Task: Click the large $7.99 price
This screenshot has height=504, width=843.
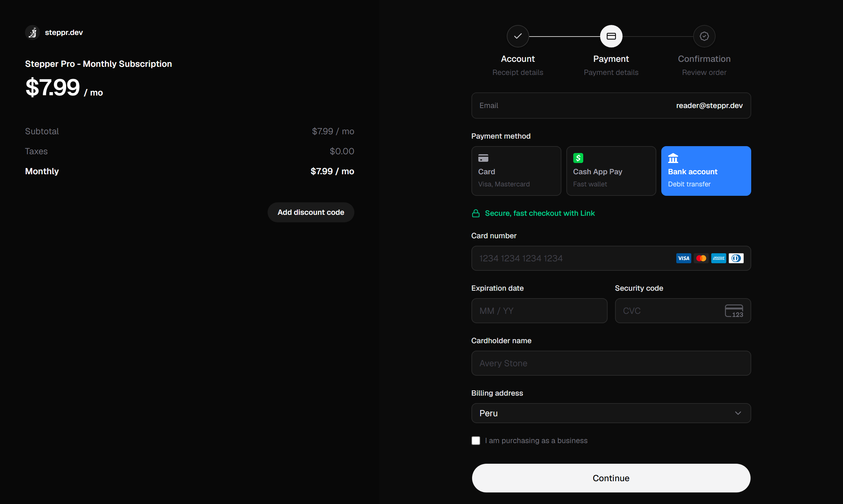Action: point(53,87)
